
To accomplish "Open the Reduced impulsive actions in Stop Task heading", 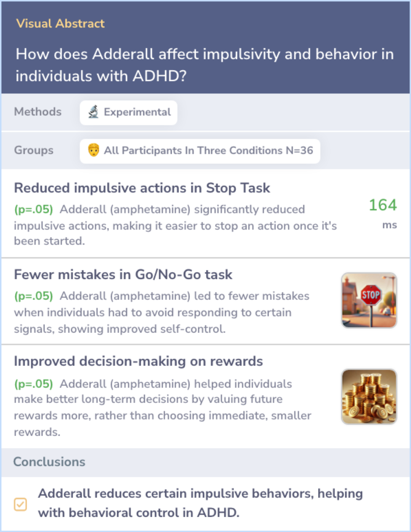I will tap(142, 188).
